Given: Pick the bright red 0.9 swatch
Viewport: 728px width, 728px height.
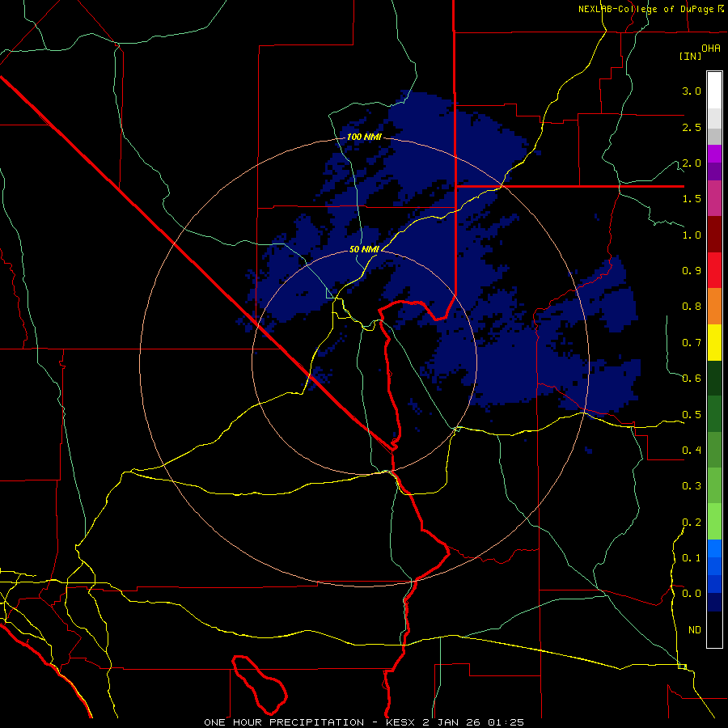Looking at the screenshot, I should pos(714,270).
